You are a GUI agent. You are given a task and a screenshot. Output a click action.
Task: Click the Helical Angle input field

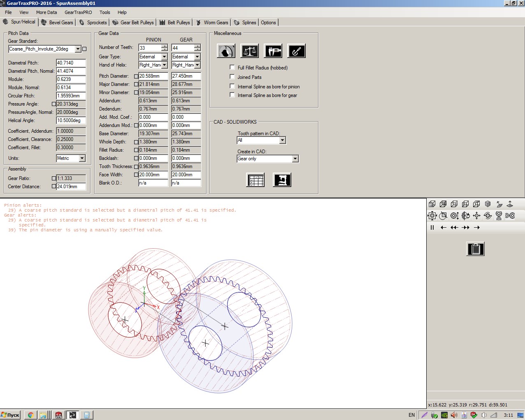tap(71, 120)
